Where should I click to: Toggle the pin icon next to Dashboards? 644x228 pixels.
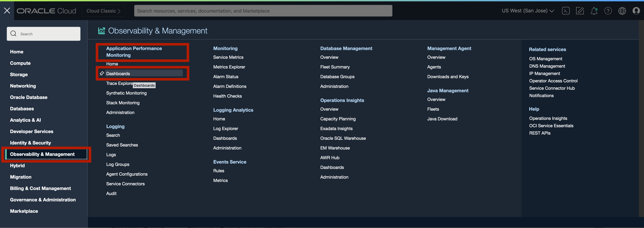[102, 73]
